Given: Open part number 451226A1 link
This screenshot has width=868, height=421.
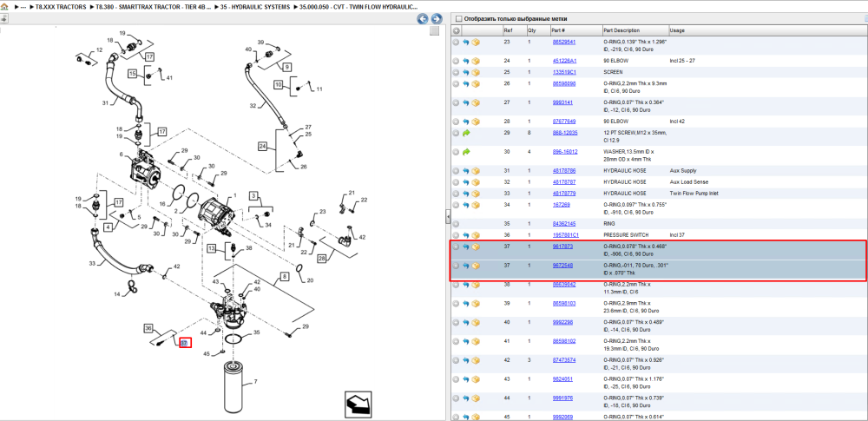Looking at the screenshot, I should tap(564, 61).
